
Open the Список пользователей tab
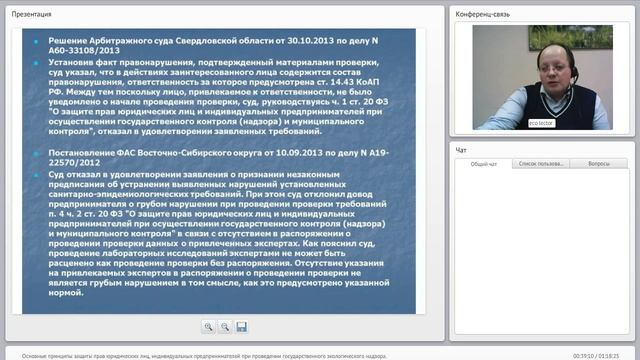pyautogui.click(x=541, y=164)
